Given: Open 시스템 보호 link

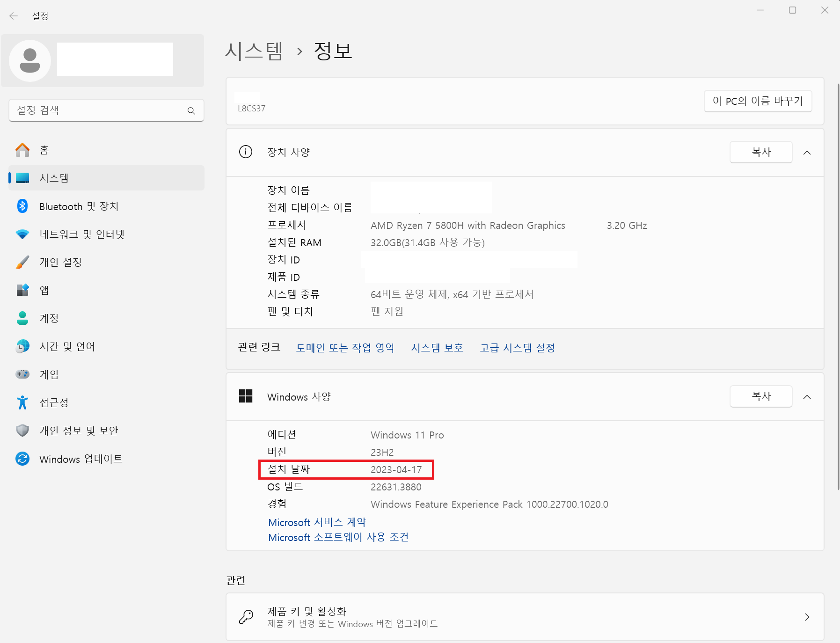Looking at the screenshot, I should point(437,348).
